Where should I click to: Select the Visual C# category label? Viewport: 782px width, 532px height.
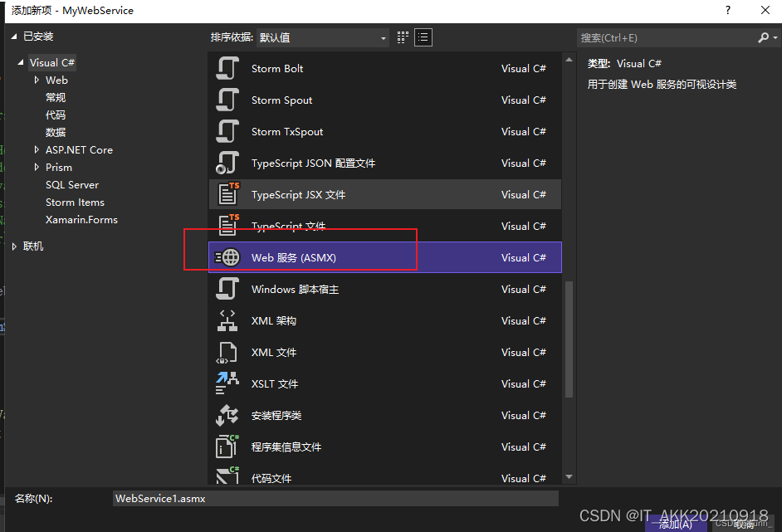[51, 62]
